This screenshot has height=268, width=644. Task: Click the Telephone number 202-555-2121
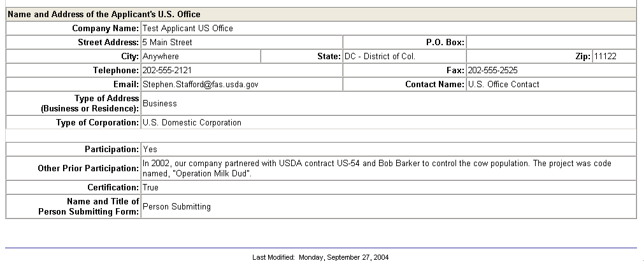tap(168, 71)
